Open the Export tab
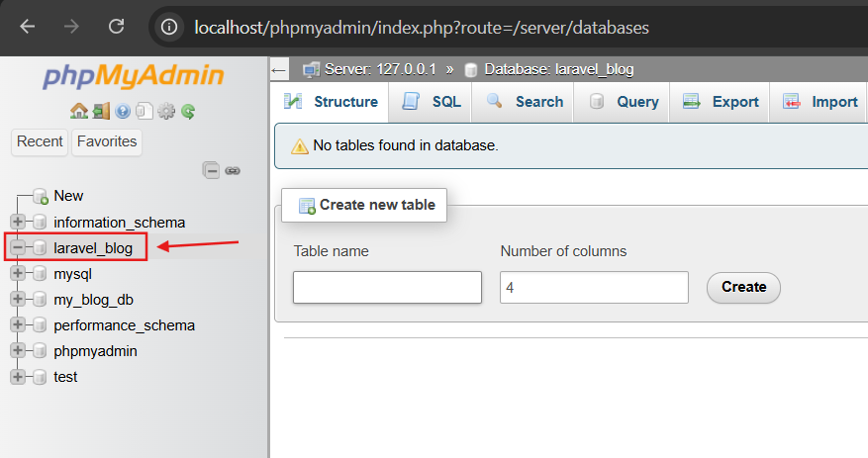This screenshot has width=868, height=458. (x=720, y=102)
